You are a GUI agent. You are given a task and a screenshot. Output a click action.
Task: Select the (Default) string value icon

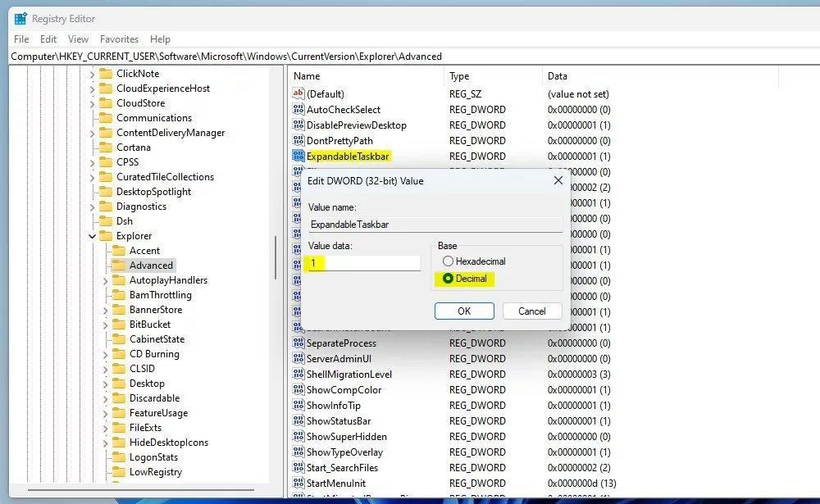298,93
